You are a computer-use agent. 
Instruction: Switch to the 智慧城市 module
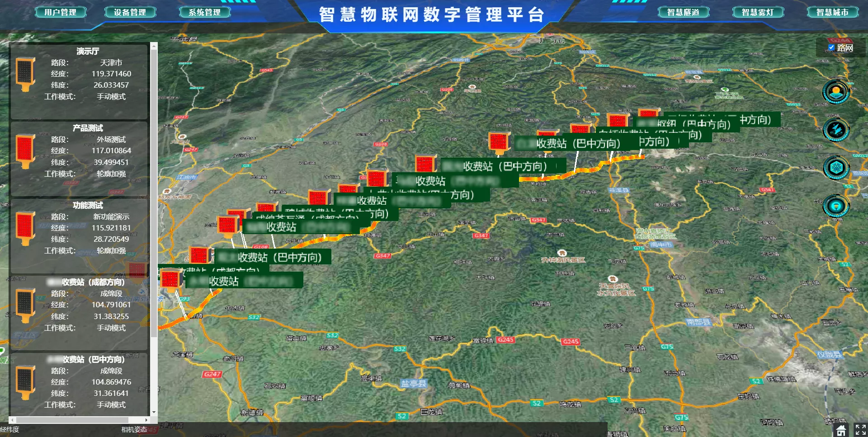[x=832, y=12]
